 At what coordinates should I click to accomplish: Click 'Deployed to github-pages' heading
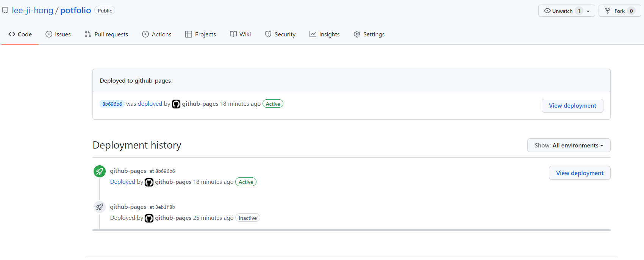pos(135,80)
